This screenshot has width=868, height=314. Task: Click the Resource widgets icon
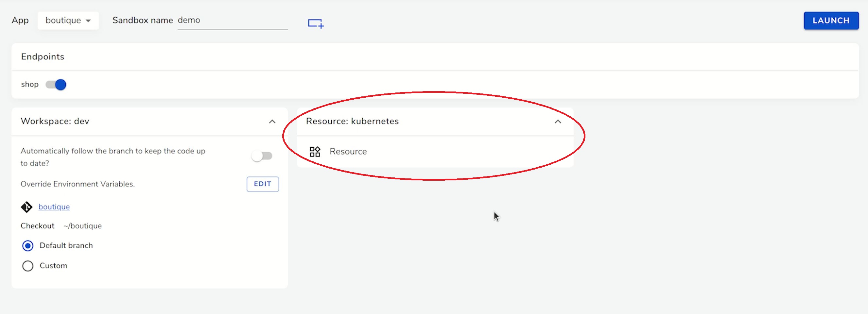coord(315,152)
